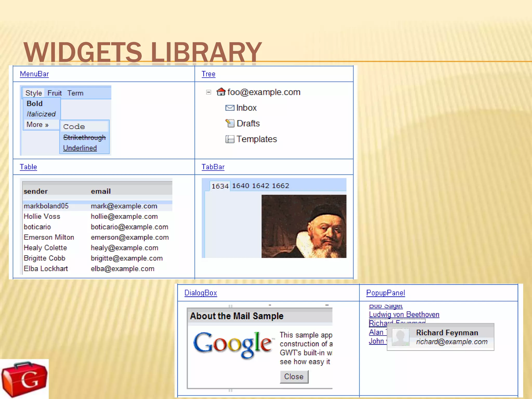Click the Templates icon in the tree
532x399 pixels.
click(x=230, y=139)
